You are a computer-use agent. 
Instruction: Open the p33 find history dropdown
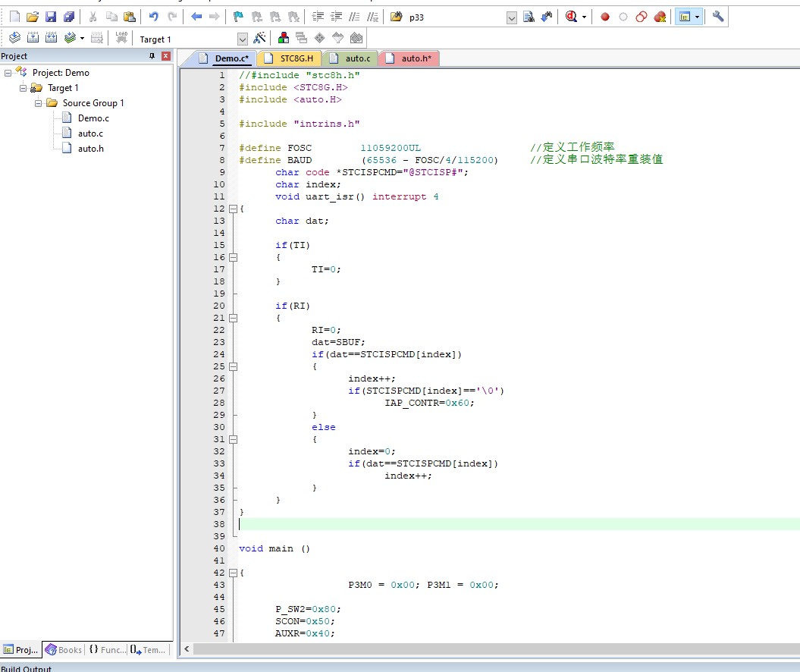512,18
